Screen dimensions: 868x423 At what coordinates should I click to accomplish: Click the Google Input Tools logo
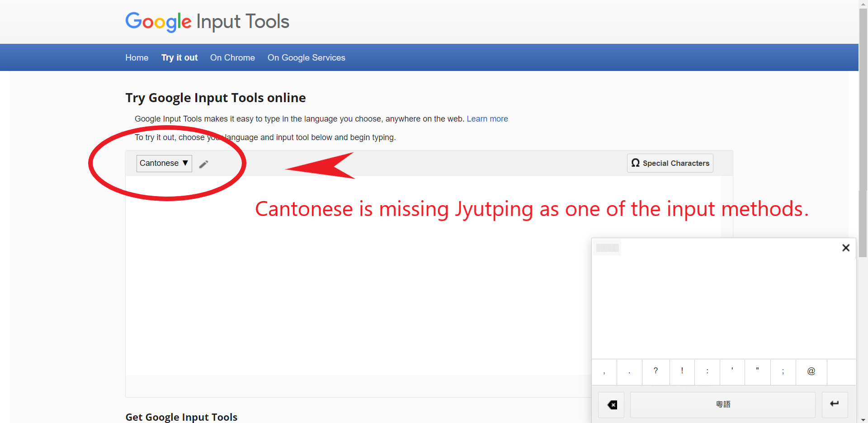click(207, 22)
